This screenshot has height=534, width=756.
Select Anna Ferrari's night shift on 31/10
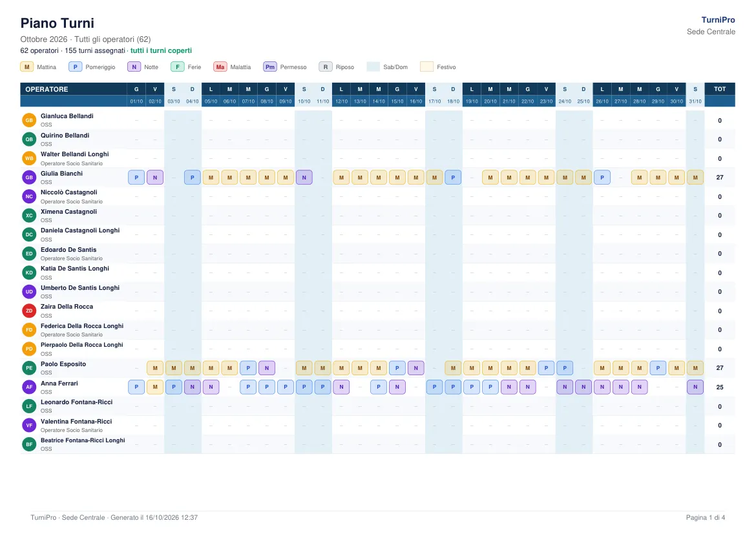[x=695, y=387]
